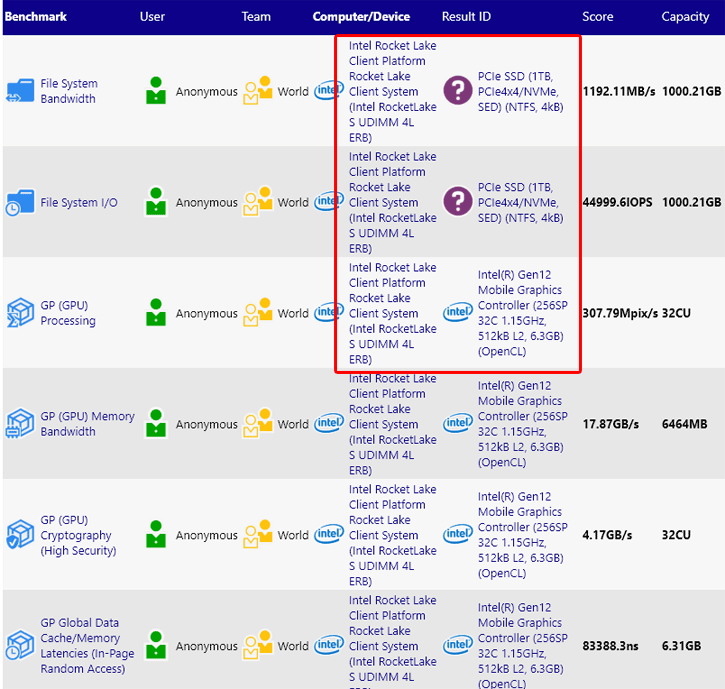Click the purple question mark icon in File System I/O row
The width and height of the screenshot is (725, 689).
[458, 202]
